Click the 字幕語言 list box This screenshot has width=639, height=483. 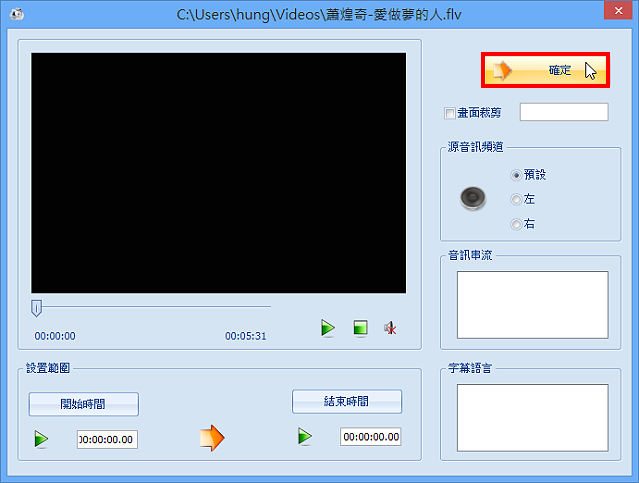point(533,418)
